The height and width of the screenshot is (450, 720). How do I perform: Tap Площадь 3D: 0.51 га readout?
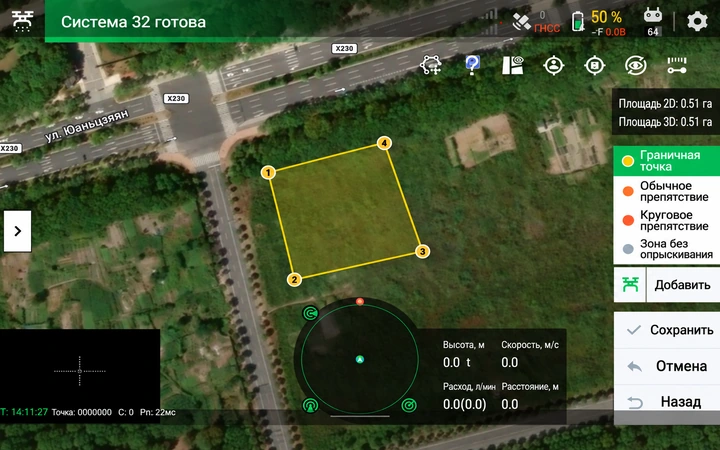(x=665, y=122)
